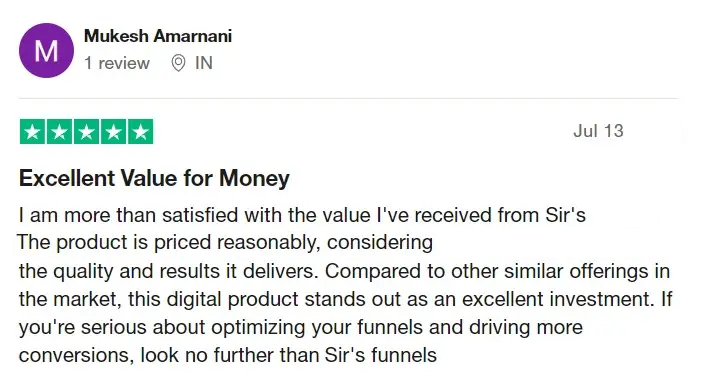Click the 'excellent investment' sentence line

pyautogui.click(x=346, y=299)
